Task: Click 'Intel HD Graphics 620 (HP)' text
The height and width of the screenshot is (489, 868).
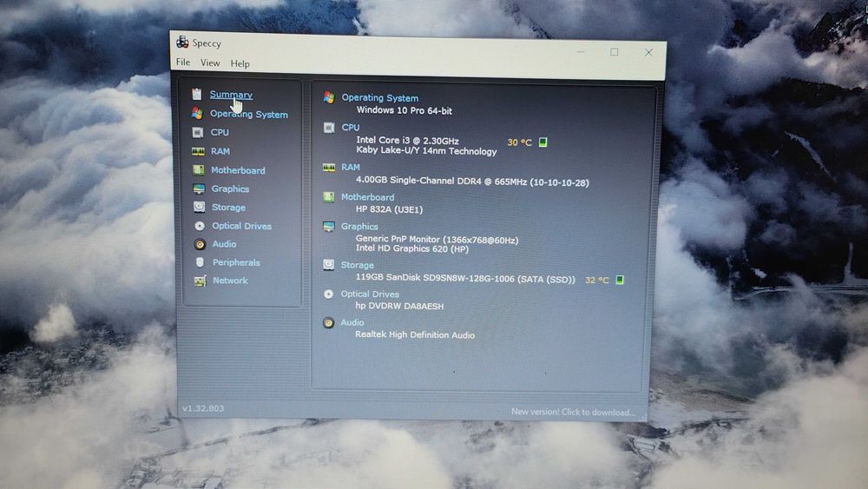Action: click(411, 248)
